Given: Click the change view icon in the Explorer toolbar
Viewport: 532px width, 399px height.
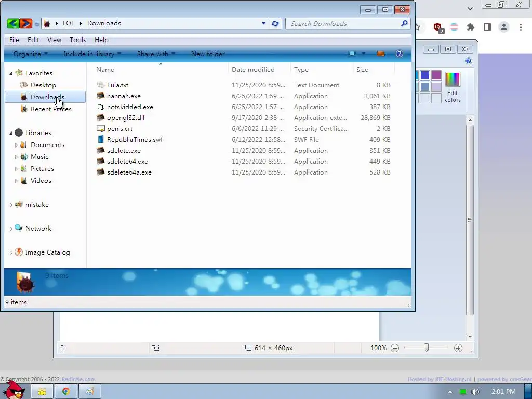Looking at the screenshot, I should tap(353, 54).
